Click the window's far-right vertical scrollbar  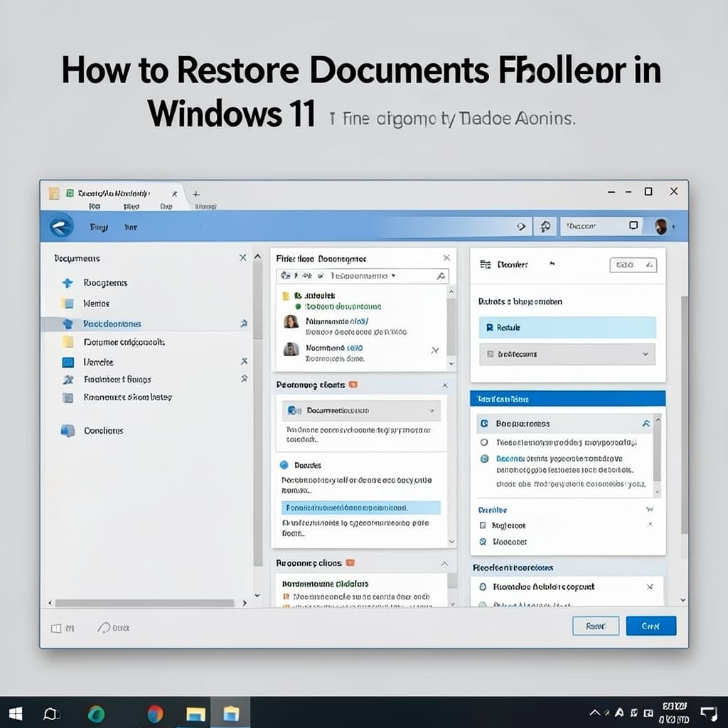coord(685,414)
